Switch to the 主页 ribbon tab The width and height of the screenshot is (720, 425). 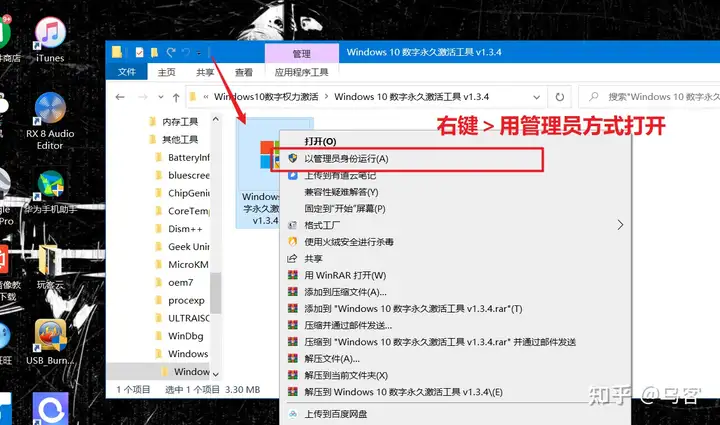coord(166,72)
